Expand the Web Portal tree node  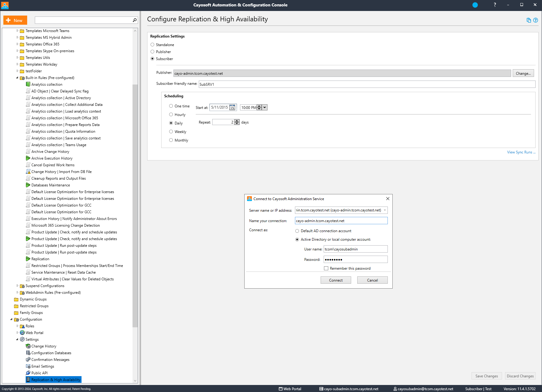click(17, 333)
